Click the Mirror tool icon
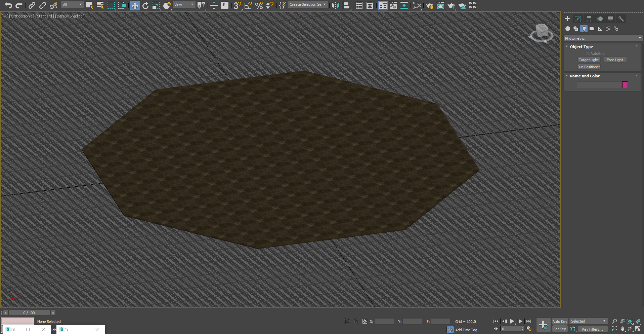644x334 pixels. tap(335, 5)
